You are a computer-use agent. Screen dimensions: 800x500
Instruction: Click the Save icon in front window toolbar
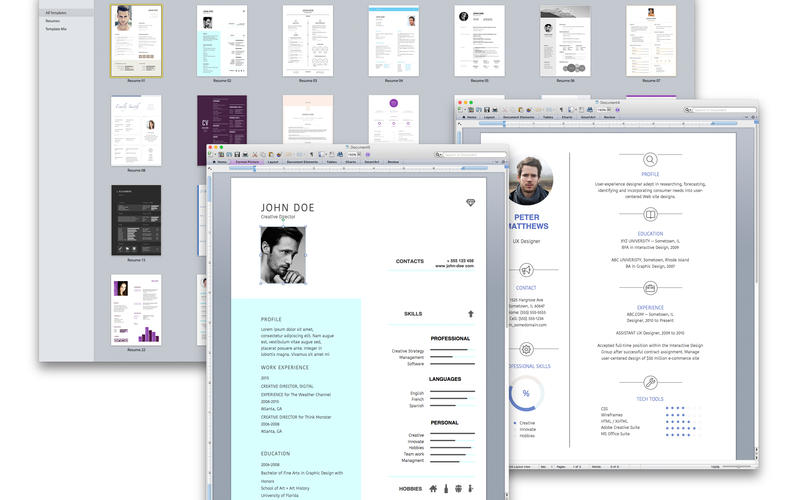point(237,155)
